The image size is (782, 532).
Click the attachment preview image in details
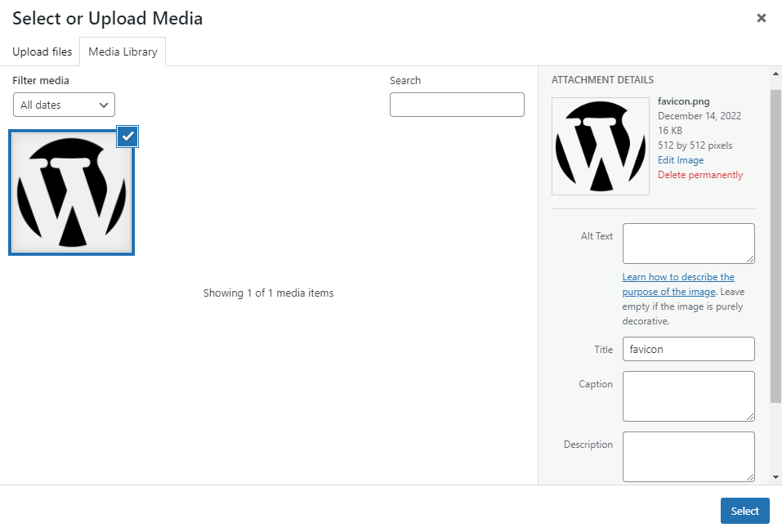coord(600,146)
